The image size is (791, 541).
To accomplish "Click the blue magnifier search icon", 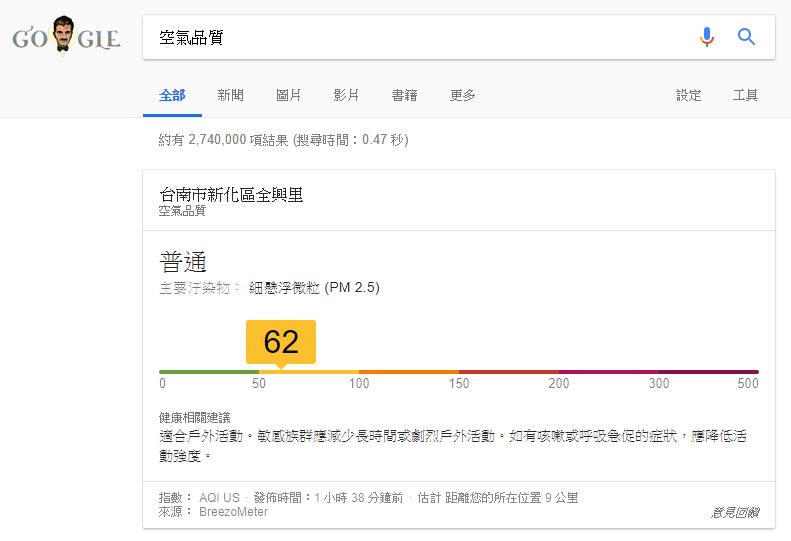I will (x=746, y=37).
